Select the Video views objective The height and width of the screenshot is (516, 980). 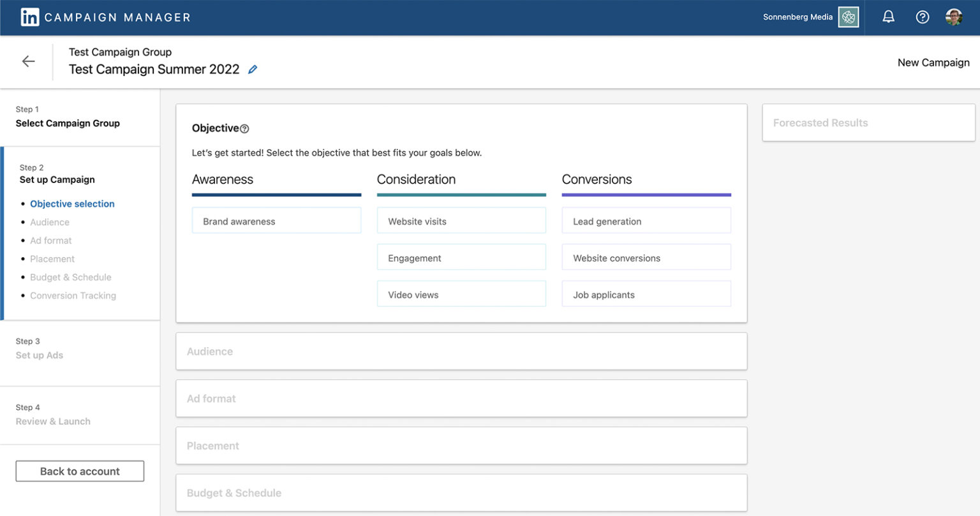tap(461, 294)
